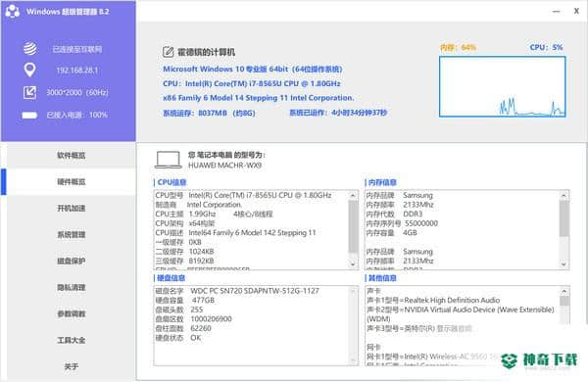588x382 pixels.
Task: Click the 已连接至互联网 status text
Action: [x=77, y=49]
